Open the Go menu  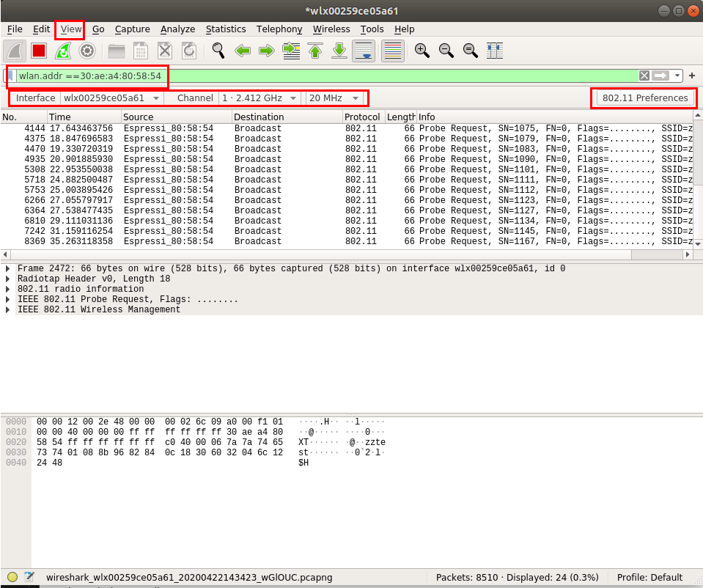point(98,29)
